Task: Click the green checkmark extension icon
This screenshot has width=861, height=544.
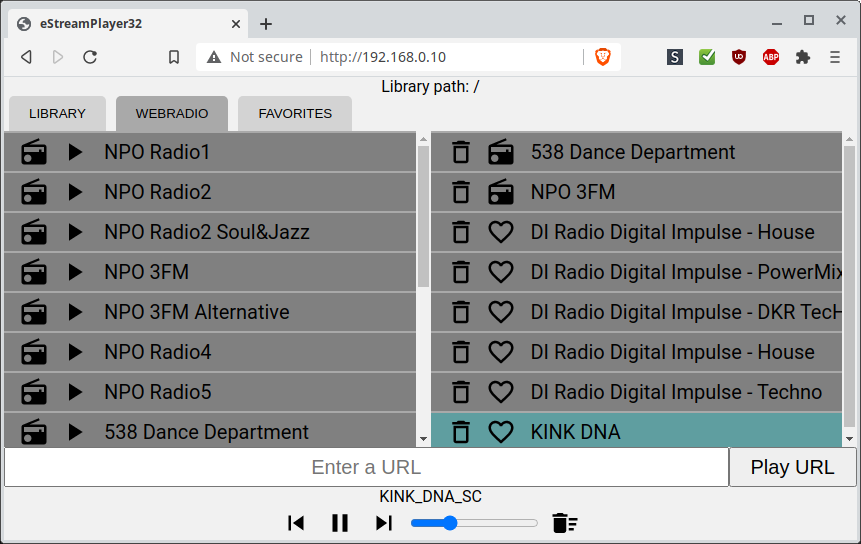Action: pos(707,57)
